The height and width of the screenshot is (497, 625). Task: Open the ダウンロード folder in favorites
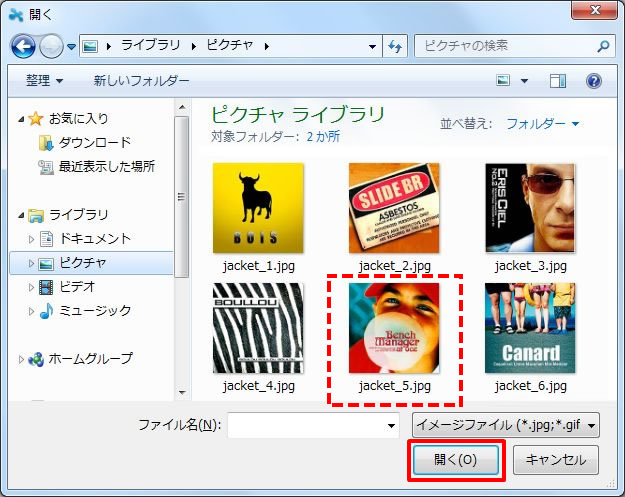[94, 142]
